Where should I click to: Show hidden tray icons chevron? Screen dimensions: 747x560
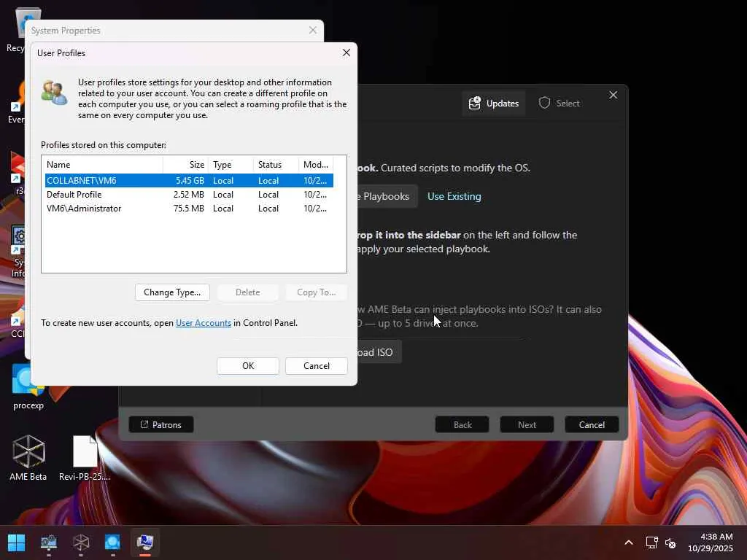point(629,542)
